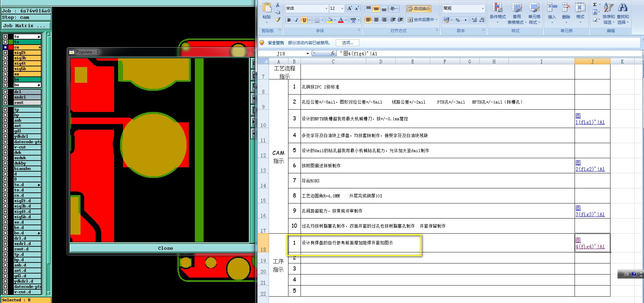Click the AutoSum sigma icon
Screen dimensions: 644x303
(595, 5)
